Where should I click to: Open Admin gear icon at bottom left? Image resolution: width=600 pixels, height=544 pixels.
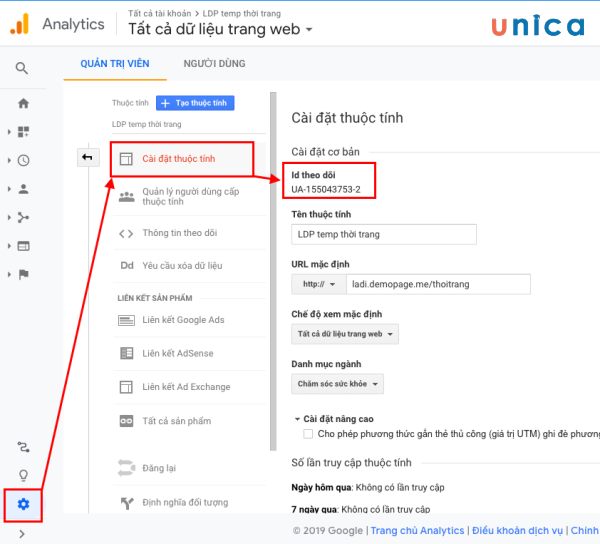23,504
